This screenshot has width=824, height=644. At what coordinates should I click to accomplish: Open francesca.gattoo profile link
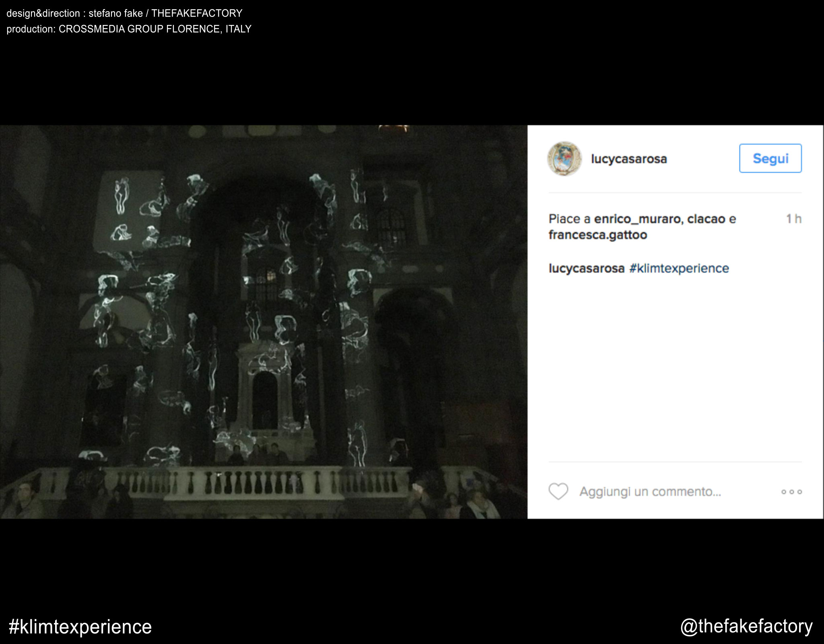tap(597, 235)
